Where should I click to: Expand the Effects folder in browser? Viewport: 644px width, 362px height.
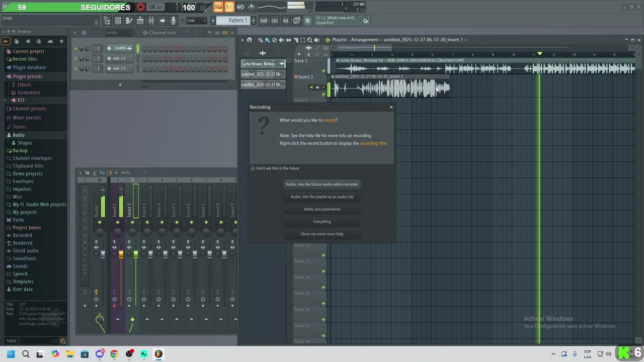tap(24, 85)
